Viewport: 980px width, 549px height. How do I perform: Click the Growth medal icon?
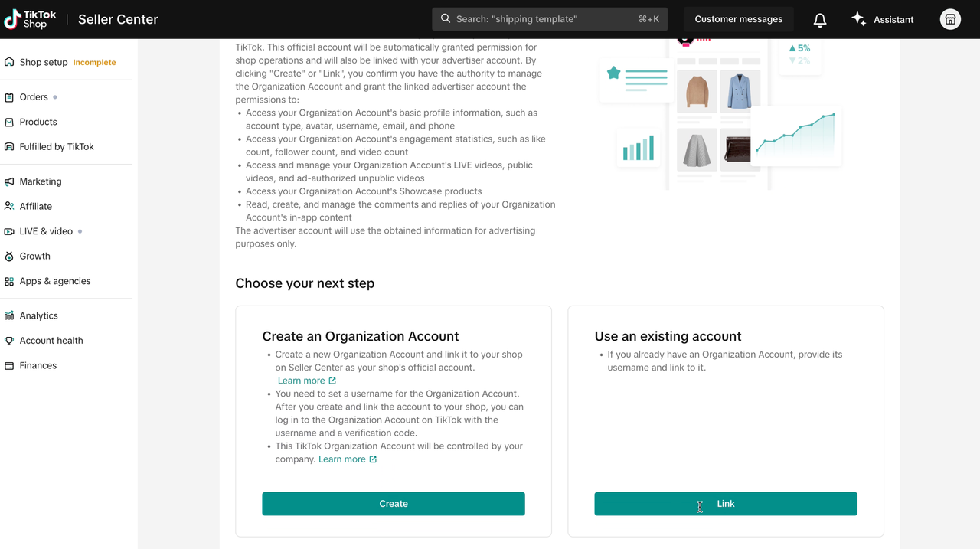(9, 257)
